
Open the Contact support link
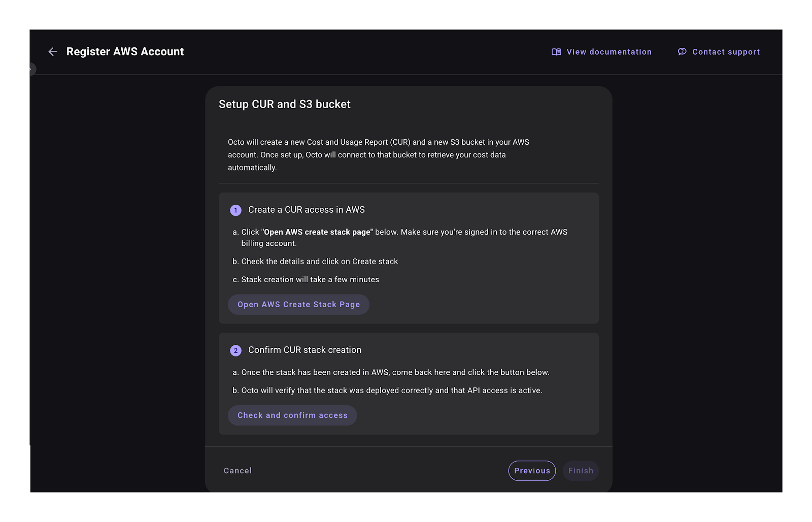726,51
